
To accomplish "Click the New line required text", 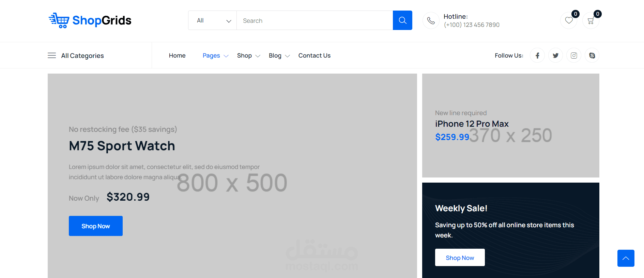I will click(461, 113).
